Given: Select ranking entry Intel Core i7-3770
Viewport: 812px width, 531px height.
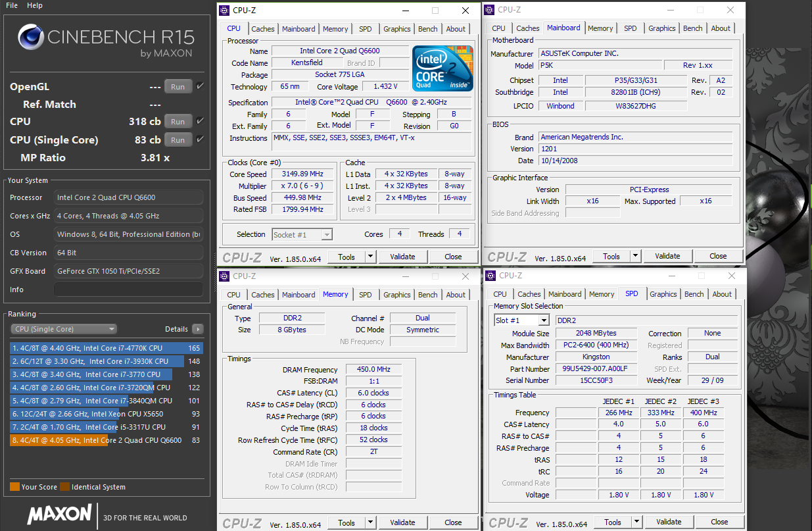Looking at the screenshot, I should [x=107, y=374].
